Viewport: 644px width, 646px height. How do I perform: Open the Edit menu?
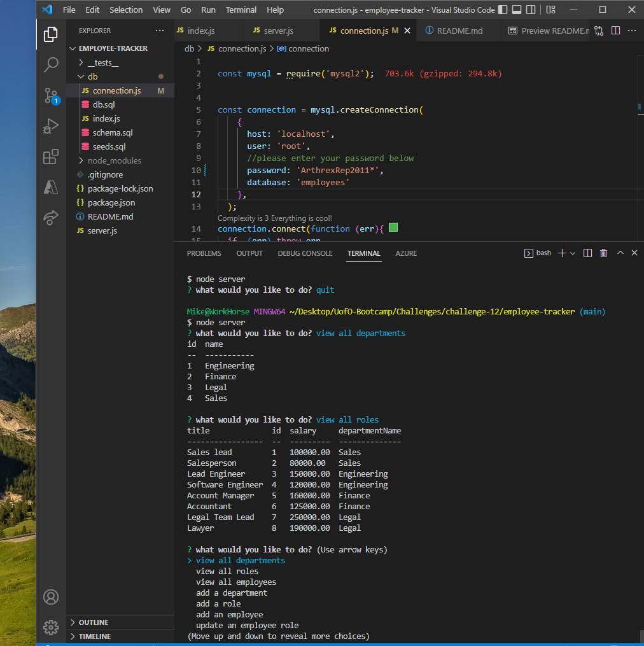point(92,10)
